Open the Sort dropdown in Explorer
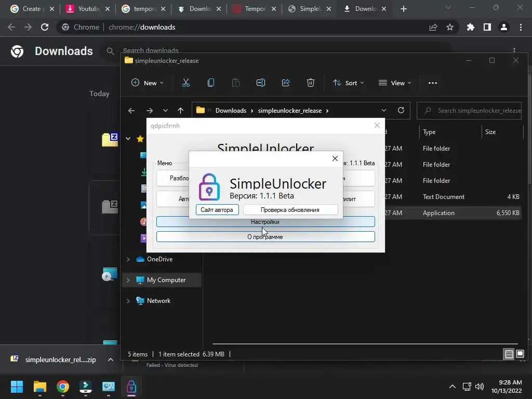Image resolution: width=532 pixels, height=399 pixels. coord(349,83)
